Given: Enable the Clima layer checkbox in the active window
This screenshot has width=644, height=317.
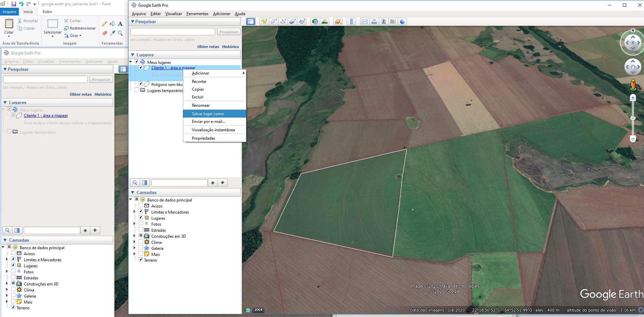Looking at the screenshot, I should 141,242.
